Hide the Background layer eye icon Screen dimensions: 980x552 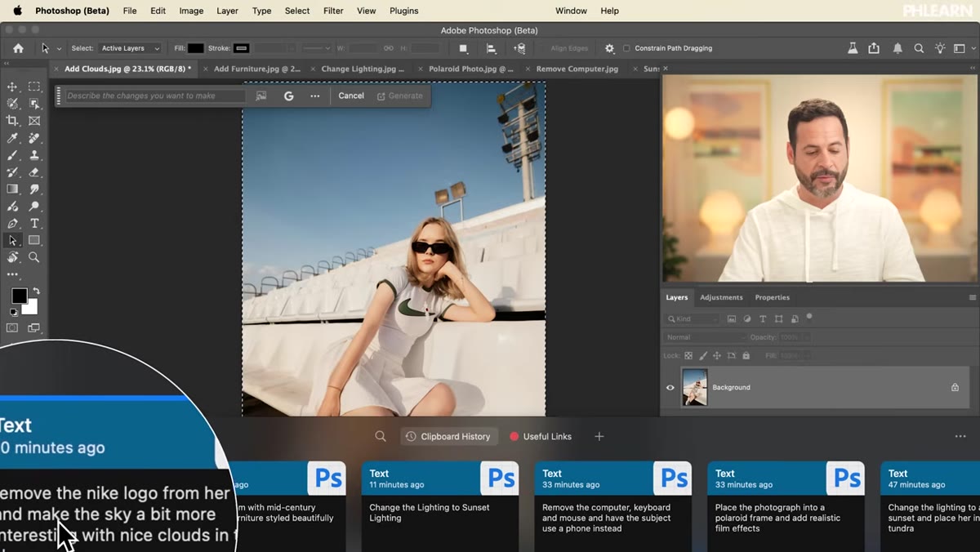(670, 388)
